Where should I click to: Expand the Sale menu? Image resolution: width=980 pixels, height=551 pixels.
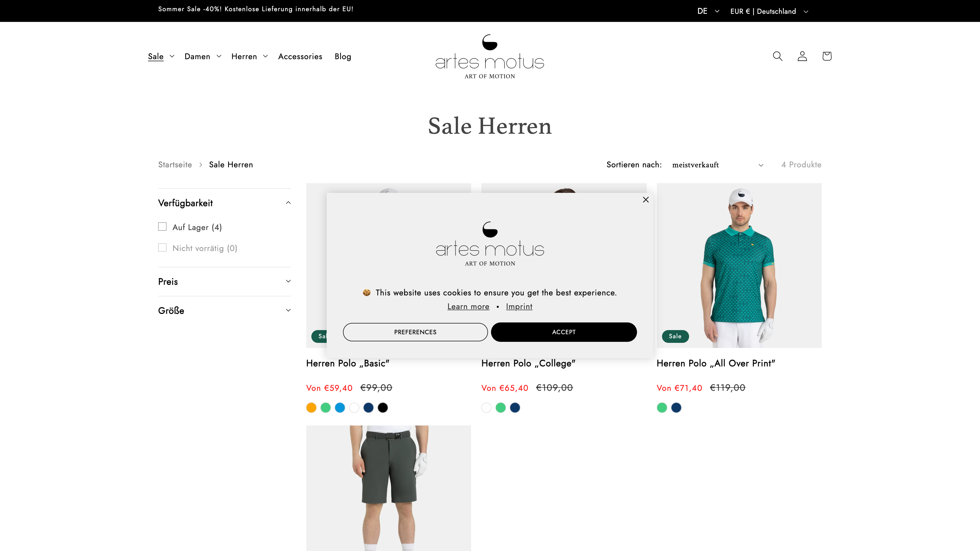pos(161,56)
